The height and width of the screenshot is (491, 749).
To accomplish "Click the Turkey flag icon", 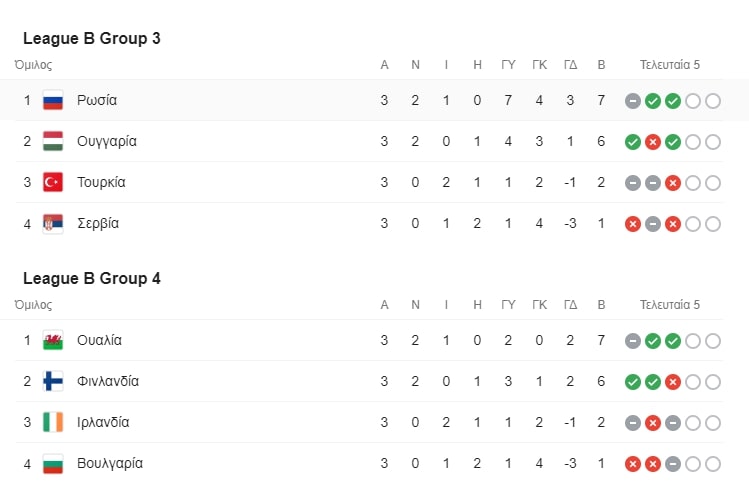I will (x=53, y=182).
